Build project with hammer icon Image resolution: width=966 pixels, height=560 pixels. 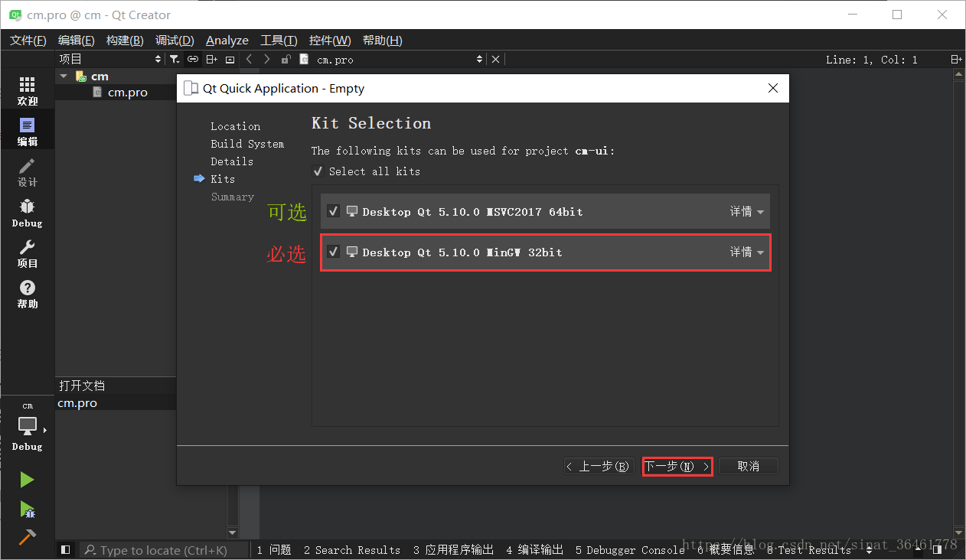pos(27,537)
